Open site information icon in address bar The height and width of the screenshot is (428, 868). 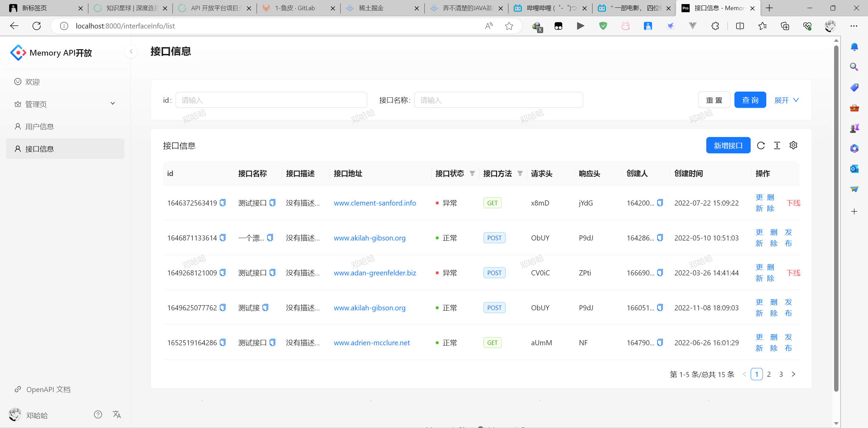pos(64,26)
